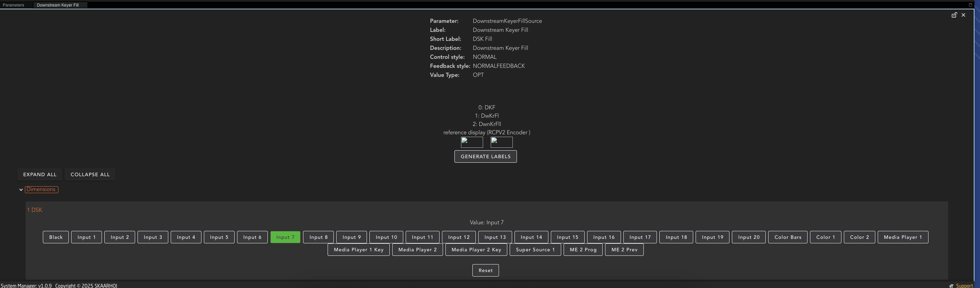This screenshot has height=288, width=980.
Task: Open the Support link in the footer
Action: click(x=964, y=285)
